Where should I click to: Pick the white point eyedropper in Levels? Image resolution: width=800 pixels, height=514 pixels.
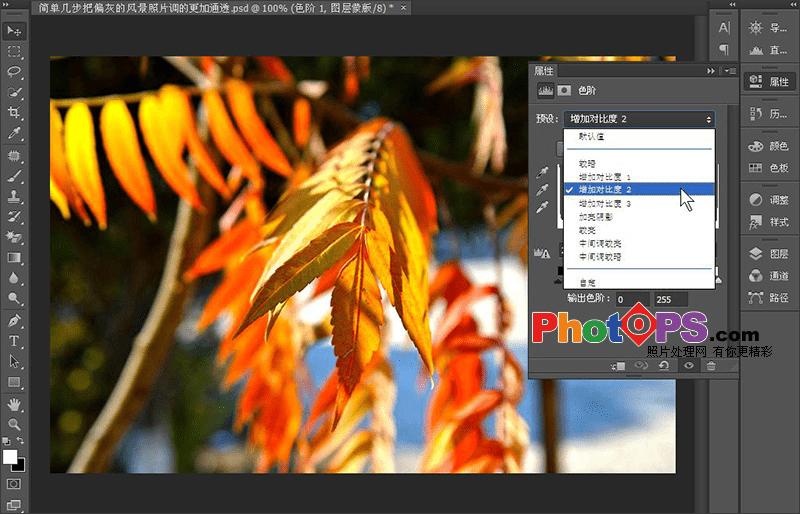pos(542,207)
